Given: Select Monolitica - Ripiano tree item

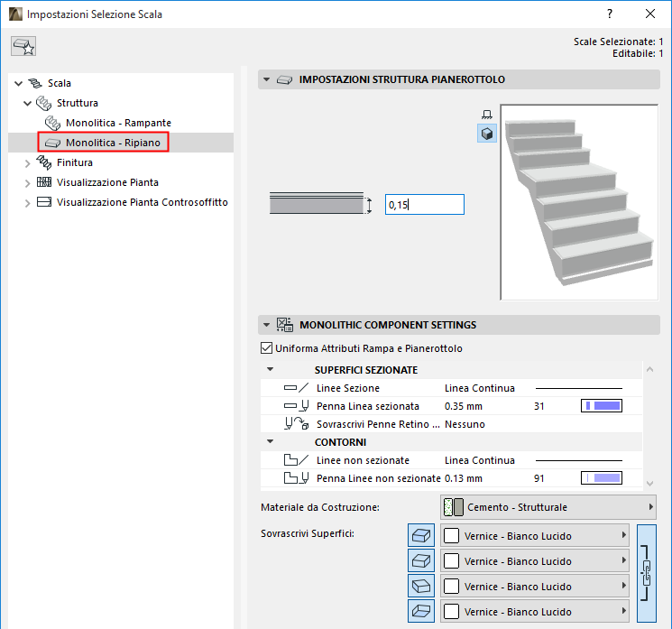Looking at the screenshot, I should click(113, 143).
